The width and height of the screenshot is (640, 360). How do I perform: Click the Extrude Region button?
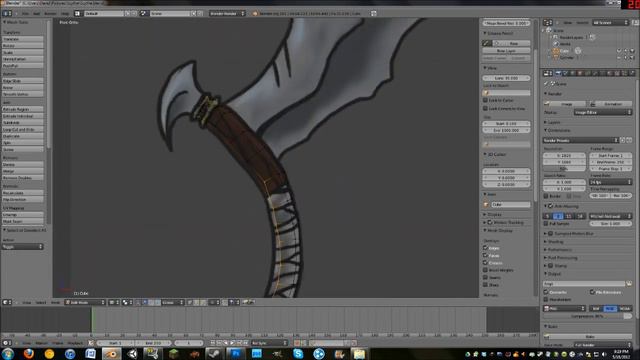pyautogui.click(x=23, y=109)
